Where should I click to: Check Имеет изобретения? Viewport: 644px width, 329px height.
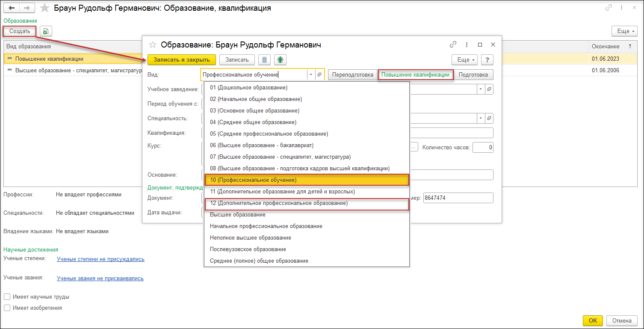click(x=7, y=308)
